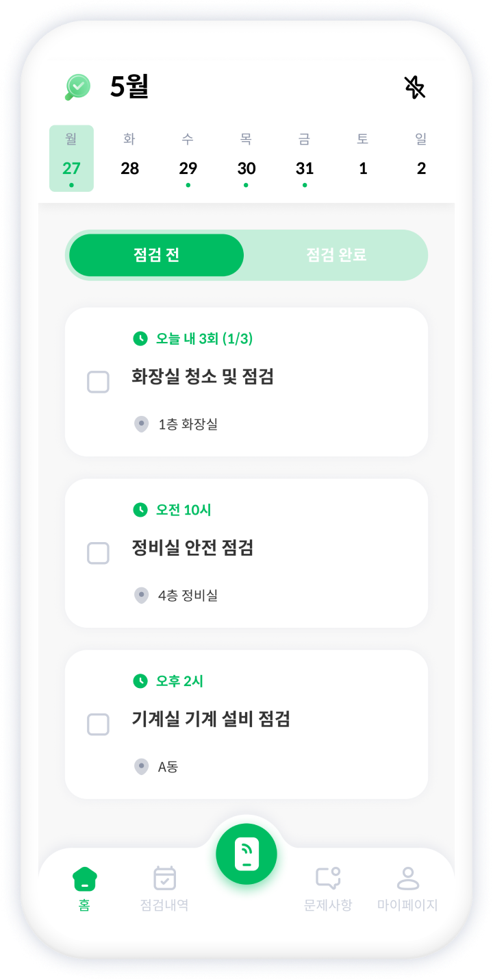493x980 pixels.
Task: Tap the green magnifier check logo
Action: pos(78,87)
